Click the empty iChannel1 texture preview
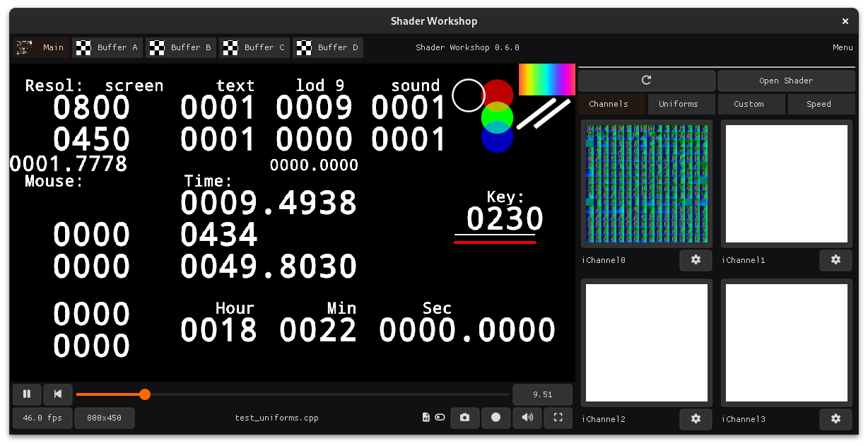This screenshot has width=868, height=446. click(787, 184)
